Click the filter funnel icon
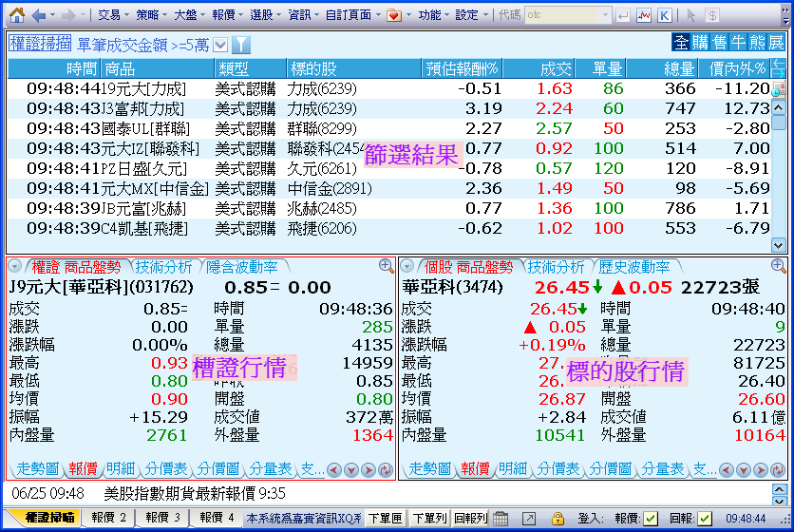 pyautogui.click(x=241, y=45)
